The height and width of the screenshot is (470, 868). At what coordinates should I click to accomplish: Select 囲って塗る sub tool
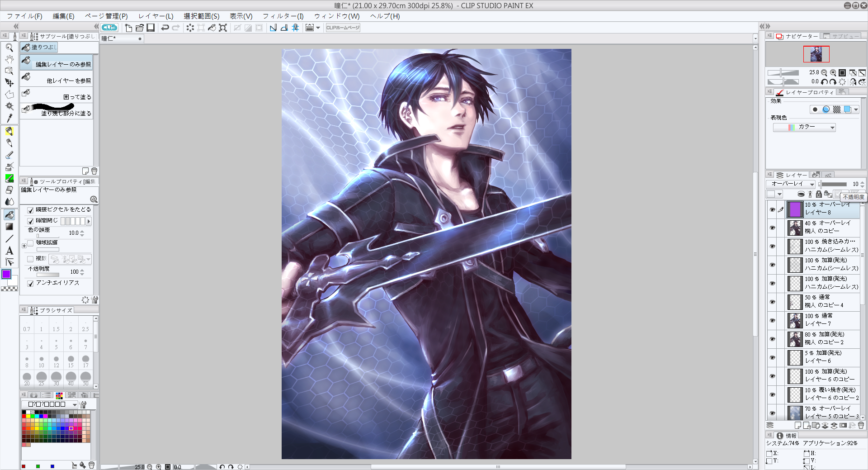click(57, 95)
